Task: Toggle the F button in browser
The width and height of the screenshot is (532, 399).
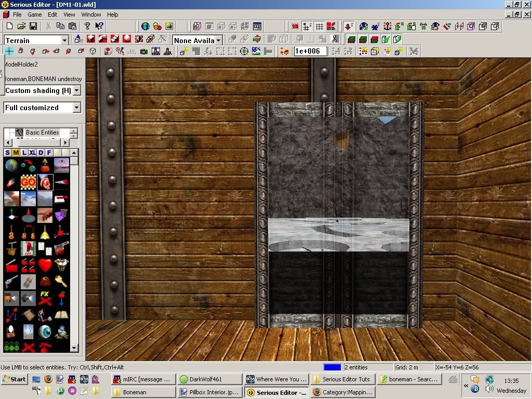Action: (49, 152)
